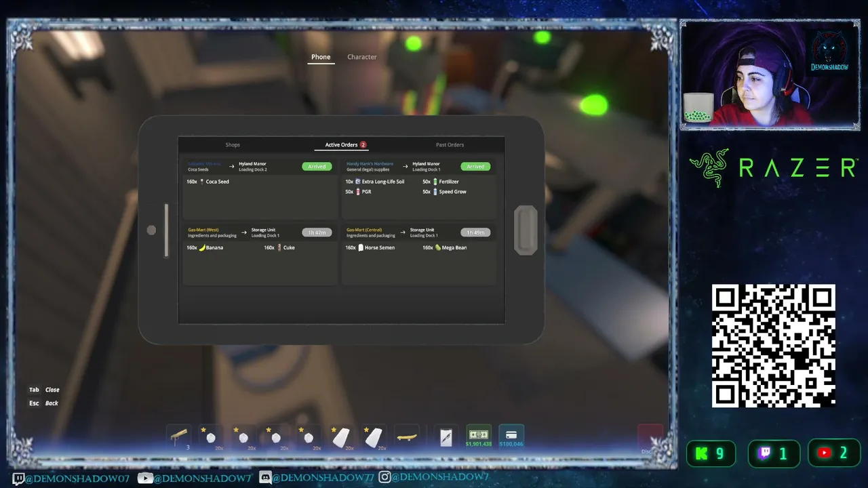Click the Instagram logo in the handle bar
Viewport: 868px width, 488px height.
(x=384, y=479)
